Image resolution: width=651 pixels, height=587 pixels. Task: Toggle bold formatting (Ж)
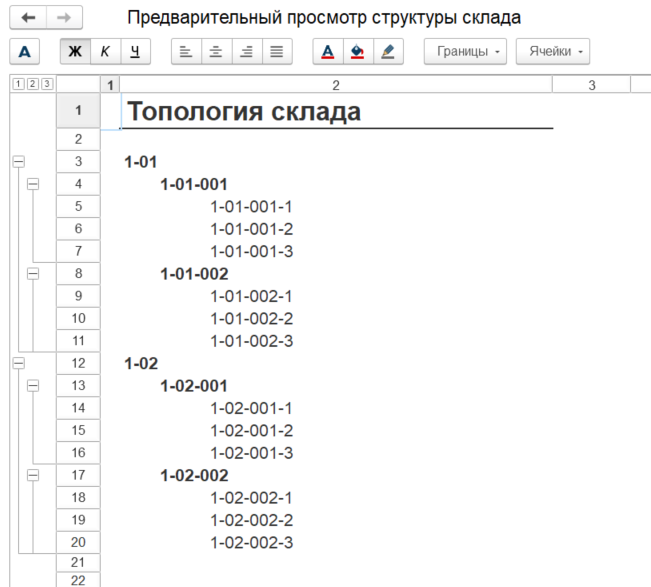75,51
